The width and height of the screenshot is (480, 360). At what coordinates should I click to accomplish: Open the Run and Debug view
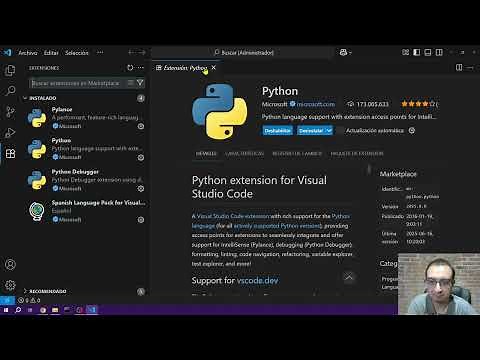[10, 133]
